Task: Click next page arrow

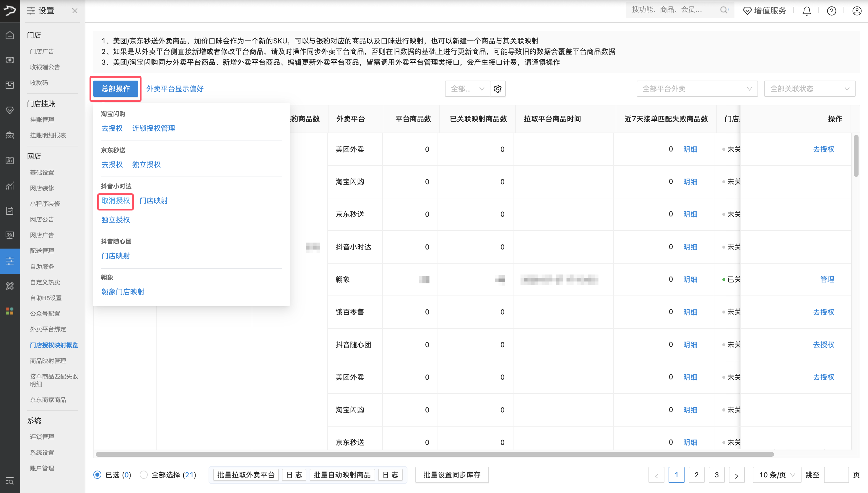Action: [x=737, y=475]
